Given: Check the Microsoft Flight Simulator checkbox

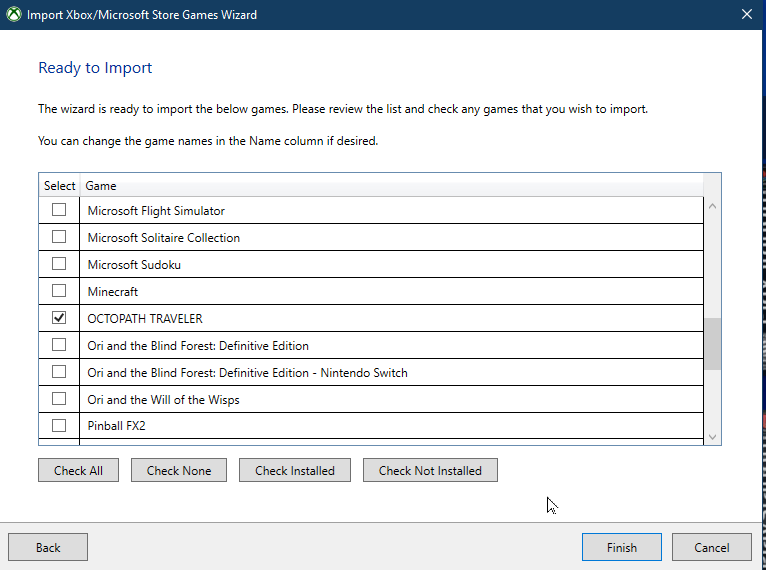Looking at the screenshot, I should (x=59, y=210).
